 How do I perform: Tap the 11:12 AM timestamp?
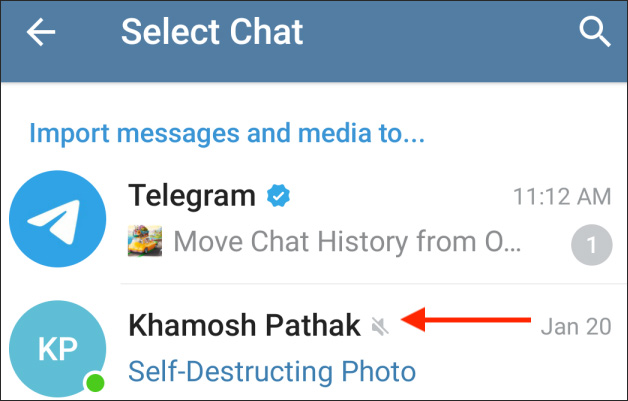tap(561, 196)
